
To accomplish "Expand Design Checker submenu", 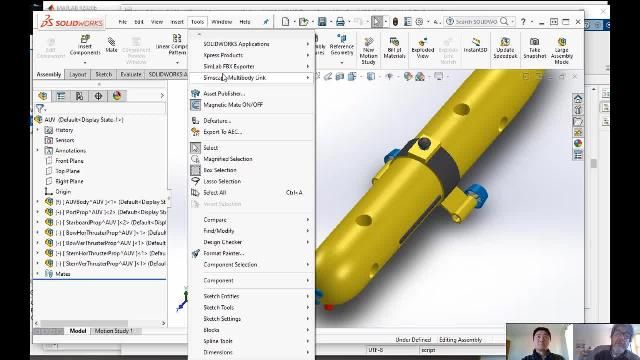I will pos(252,242).
